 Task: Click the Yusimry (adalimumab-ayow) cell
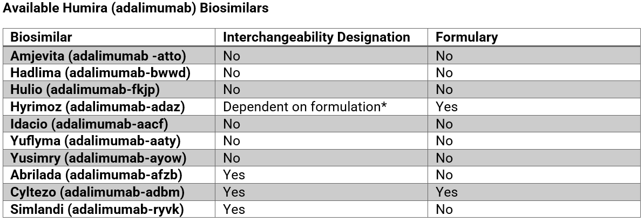(98, 158)
